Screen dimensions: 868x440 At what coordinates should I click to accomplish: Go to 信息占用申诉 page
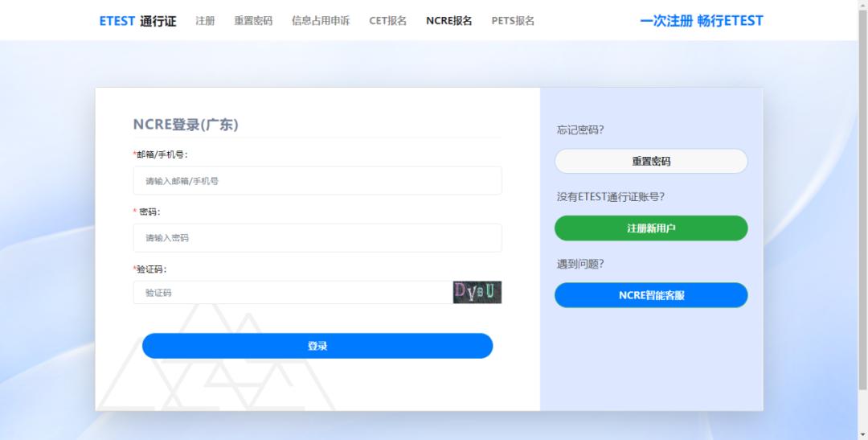click(x=321, y=21)
